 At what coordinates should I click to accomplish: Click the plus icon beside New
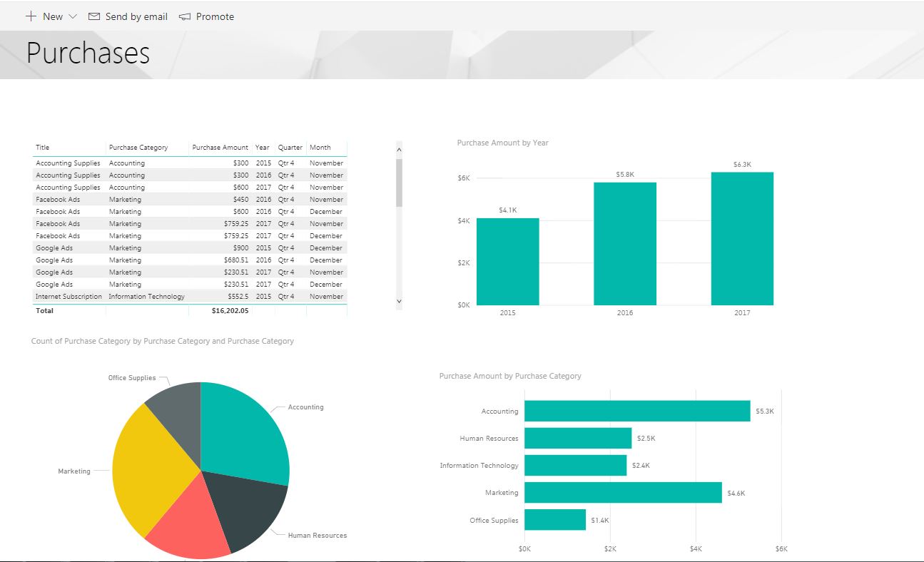[x=31, y=16]
